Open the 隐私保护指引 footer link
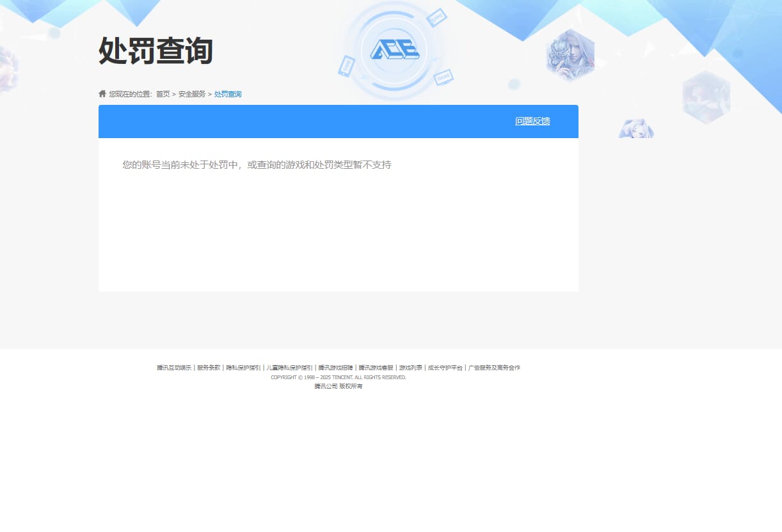The image size is (782, 532). (x=243, y=367)
